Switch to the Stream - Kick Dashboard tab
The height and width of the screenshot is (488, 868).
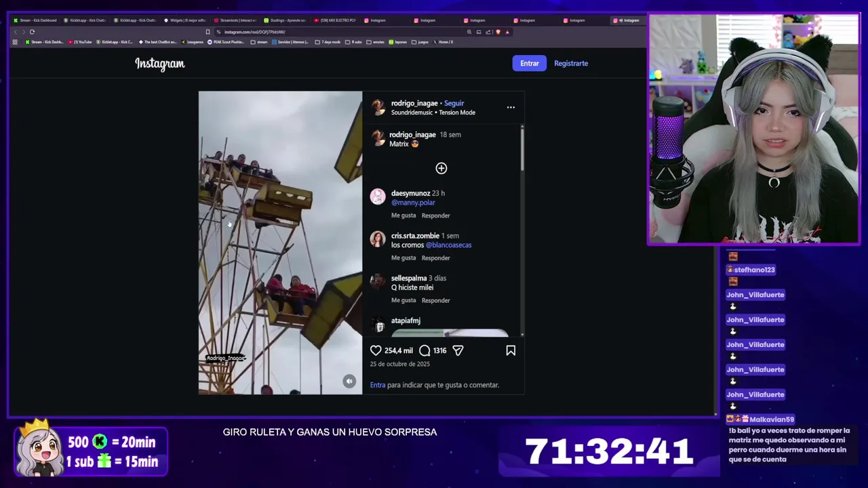(x=35, y=20)
